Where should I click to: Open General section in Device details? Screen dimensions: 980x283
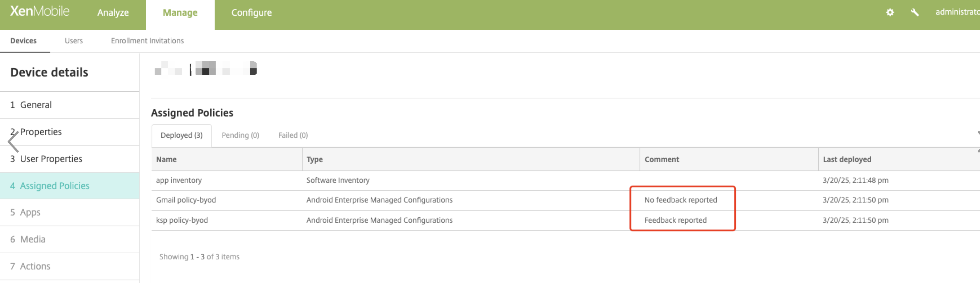pos(36,105)
